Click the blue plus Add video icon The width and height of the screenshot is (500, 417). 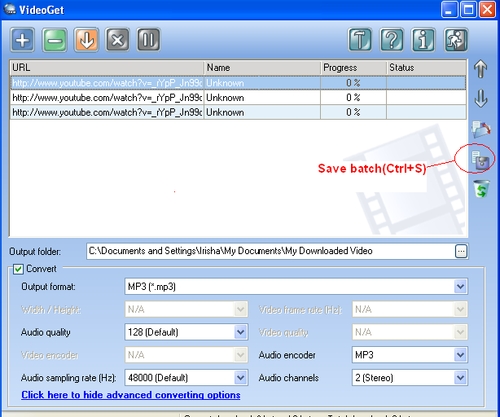coord(22,40)
